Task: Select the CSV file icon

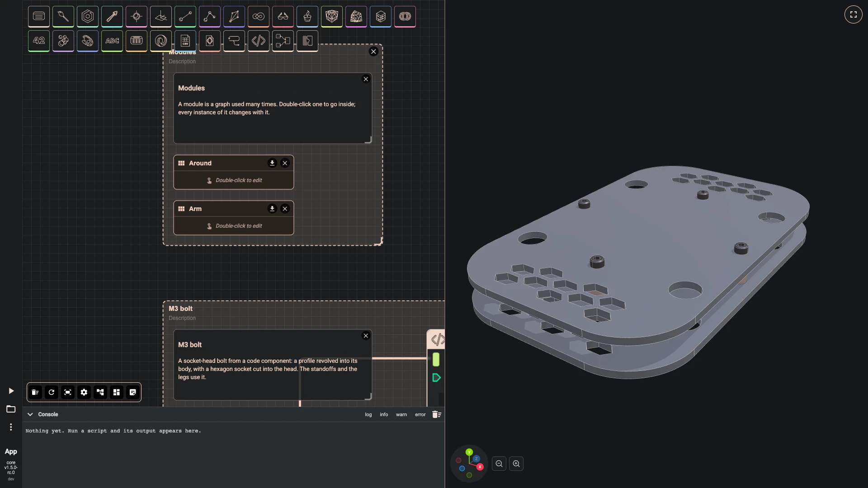Action: [x=185, y=41]
